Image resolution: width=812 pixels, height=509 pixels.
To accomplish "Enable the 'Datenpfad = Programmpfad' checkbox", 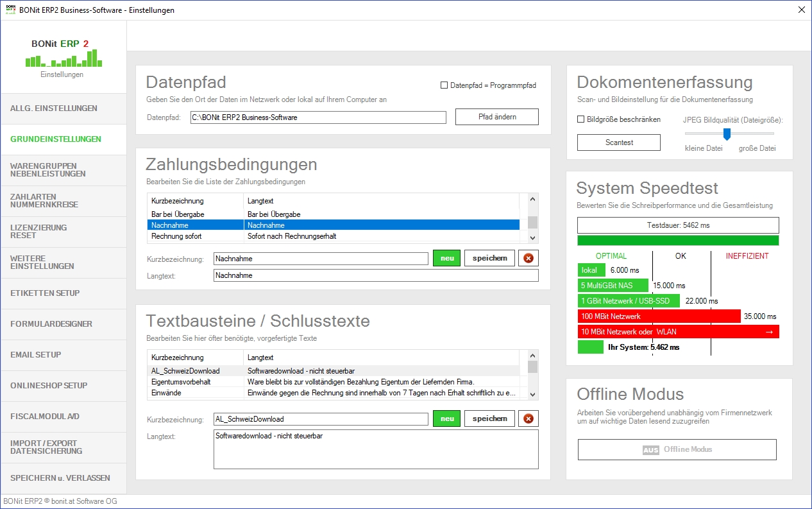I will pyautogui.click(x=444, y=85).
